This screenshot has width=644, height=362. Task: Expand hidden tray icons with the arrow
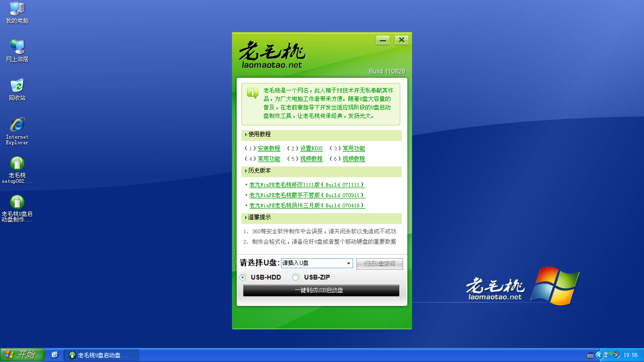pyautogui.click(x=599, y=355)
